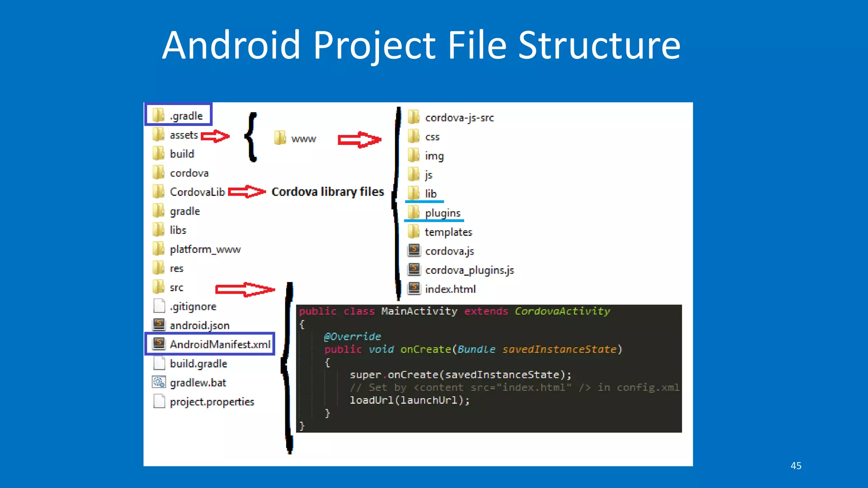Click the '.gitignore' file name

[193, 307]
